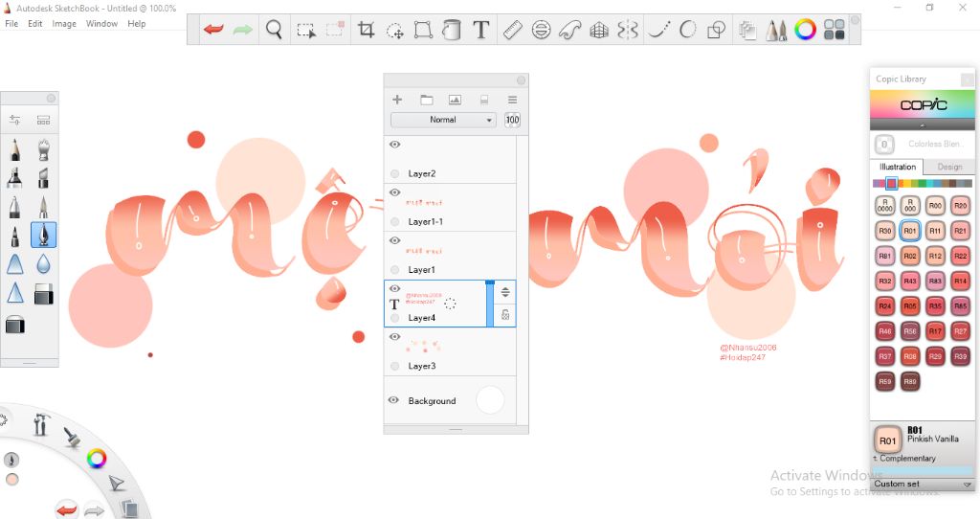Select Layer1-1 in the layer panel

click(450, 208)
